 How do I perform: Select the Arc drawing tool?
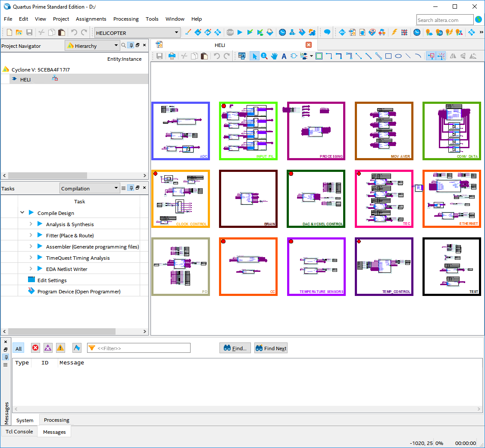[418, 56]
